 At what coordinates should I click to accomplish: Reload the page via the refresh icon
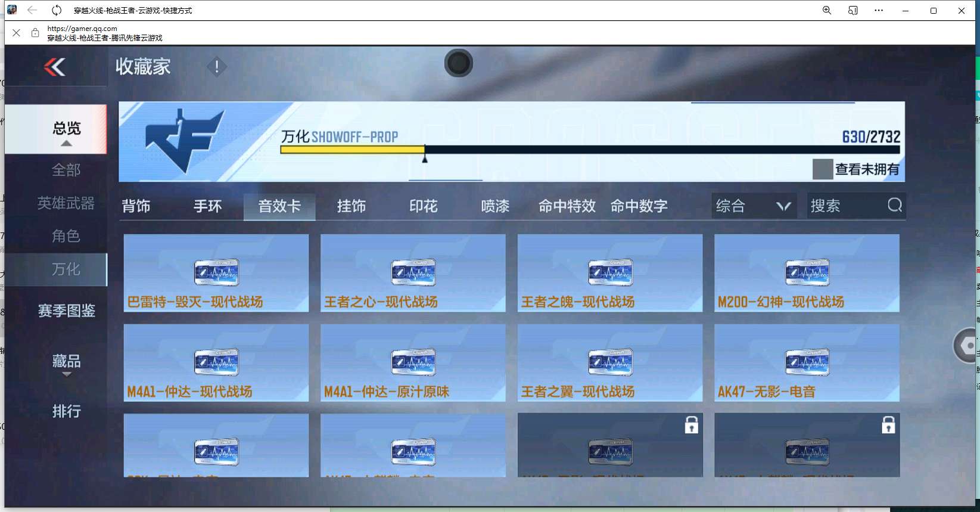[x=57, y=10]
